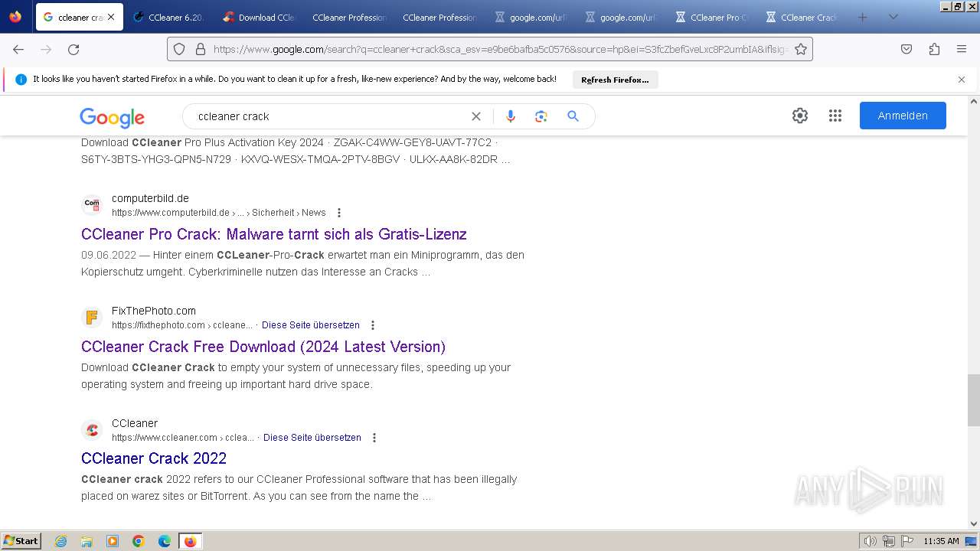Image resolution: width=980 pixels, height=551 pixels.
Task: Switch to second CCleaner Professional tab
Action: 441,17
